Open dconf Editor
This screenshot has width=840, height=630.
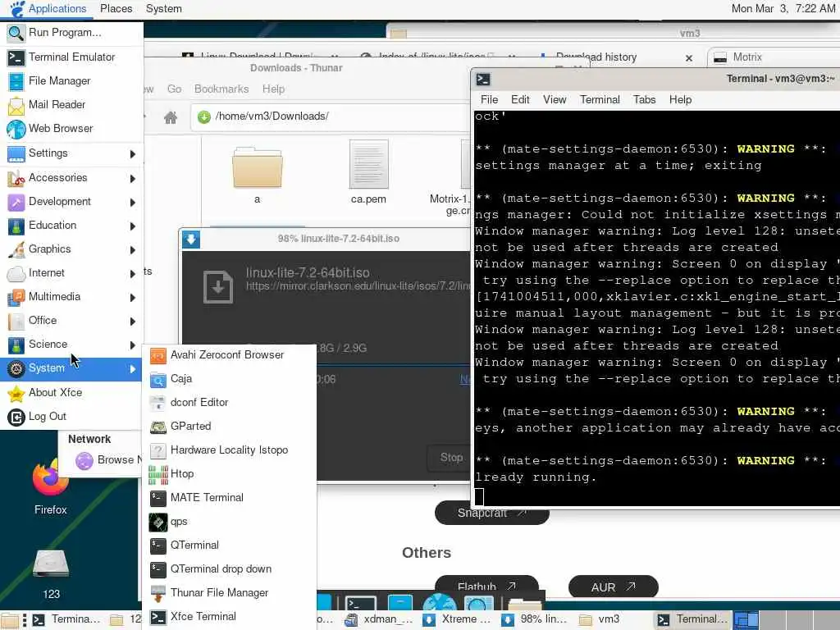(230, 402)
